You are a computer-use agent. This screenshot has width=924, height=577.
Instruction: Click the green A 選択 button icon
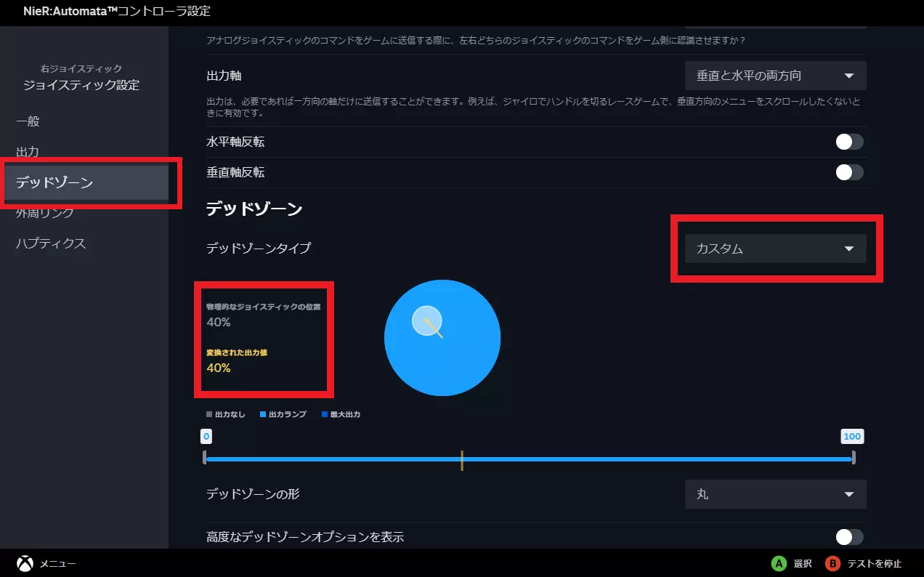(x=779, y=563)
